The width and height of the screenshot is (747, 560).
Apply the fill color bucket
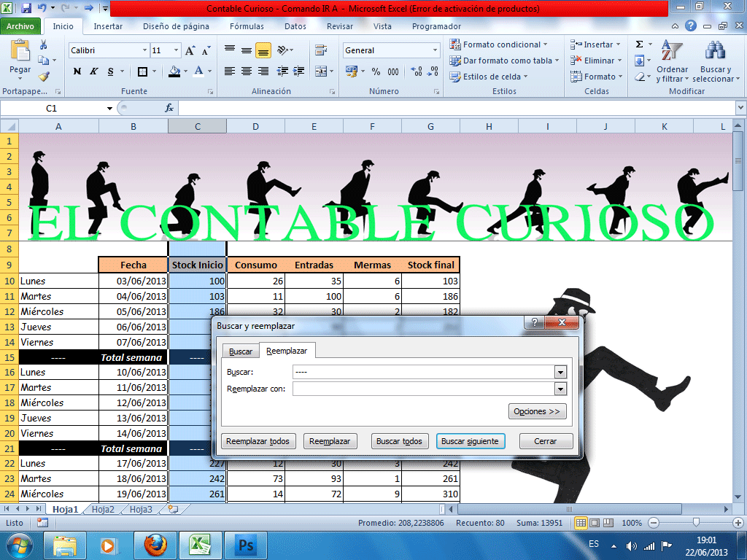pyautogui.click(x=174, y=71)
